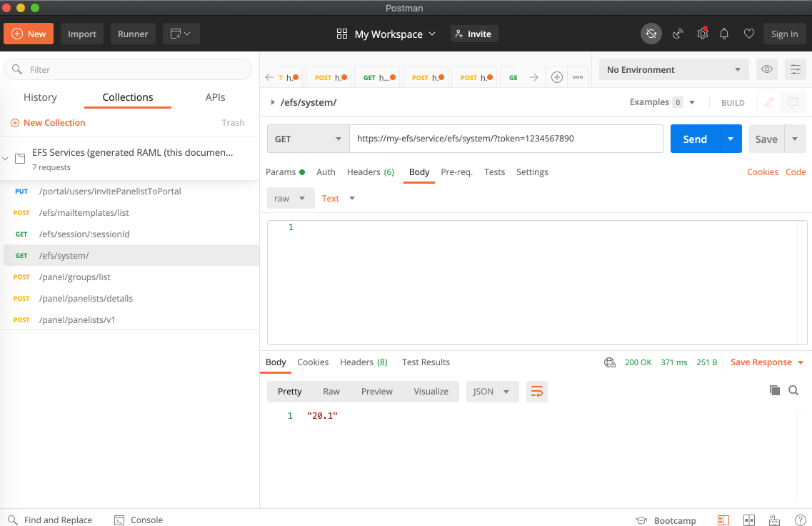Switch to the APIs tab
The image size is (812, 526).
(215, 97)
